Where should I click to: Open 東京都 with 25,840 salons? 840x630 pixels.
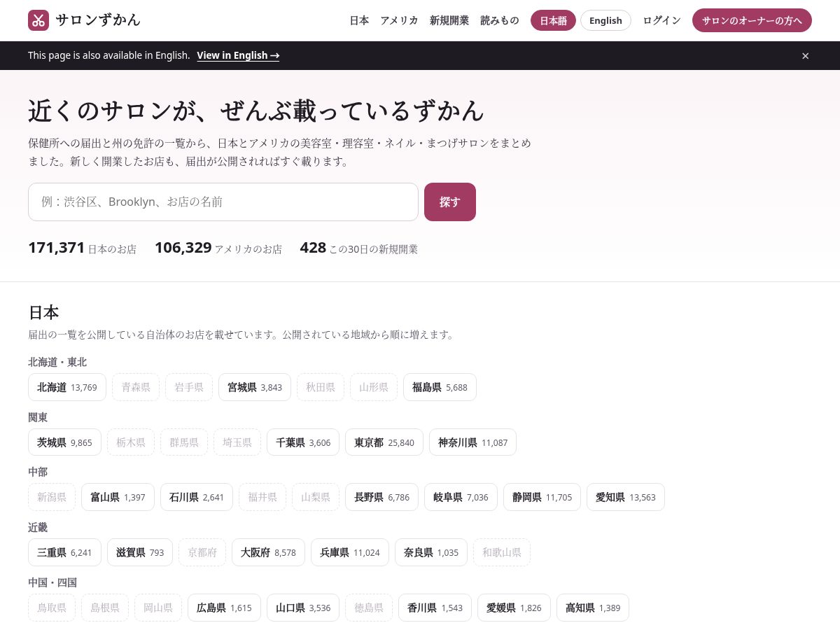(x=384, y=442)
